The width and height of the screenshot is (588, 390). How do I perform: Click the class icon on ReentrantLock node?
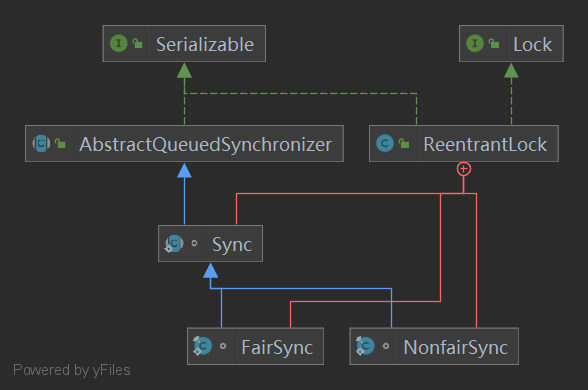click(x=385, y=144)
